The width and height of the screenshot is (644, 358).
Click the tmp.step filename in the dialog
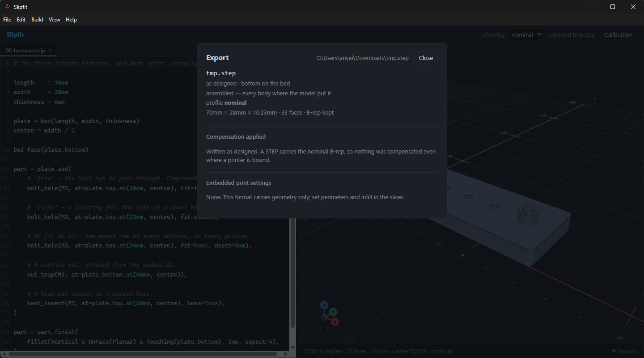221,73
